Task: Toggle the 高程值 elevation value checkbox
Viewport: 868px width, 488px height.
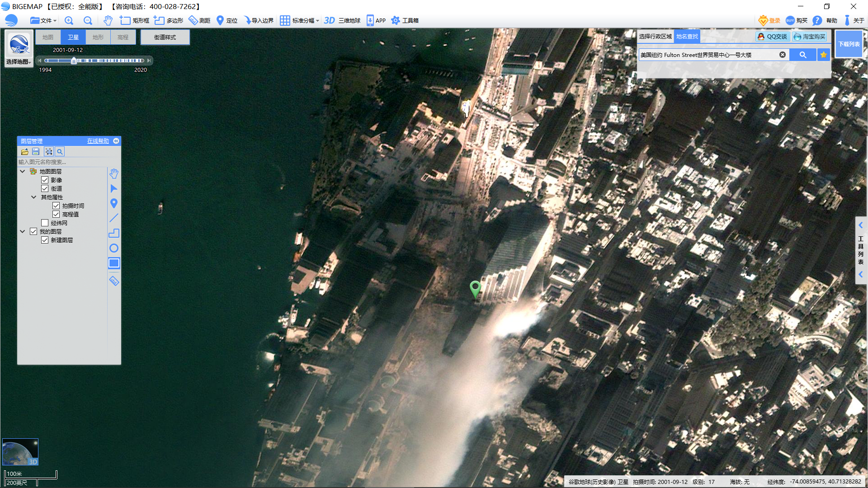Action: (x=56, y=214)
